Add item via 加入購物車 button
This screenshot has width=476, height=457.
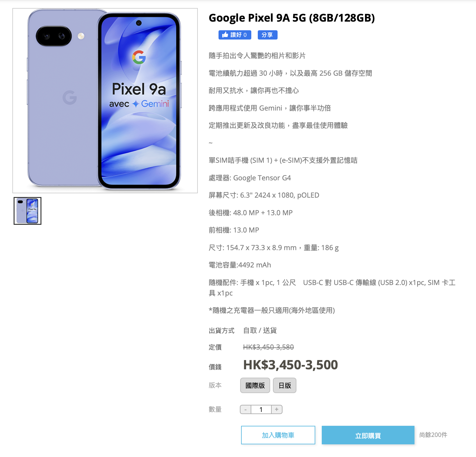pos(278,435)
